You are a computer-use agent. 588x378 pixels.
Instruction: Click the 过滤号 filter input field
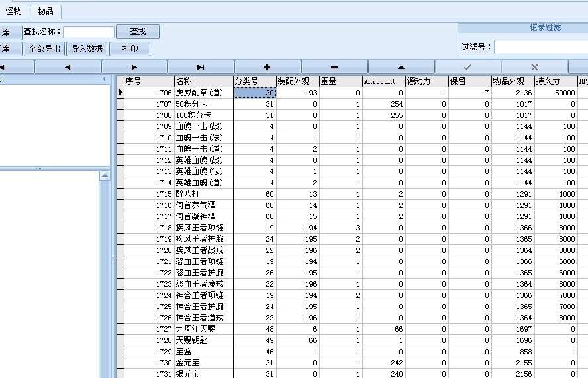click(x=540, y=47)
